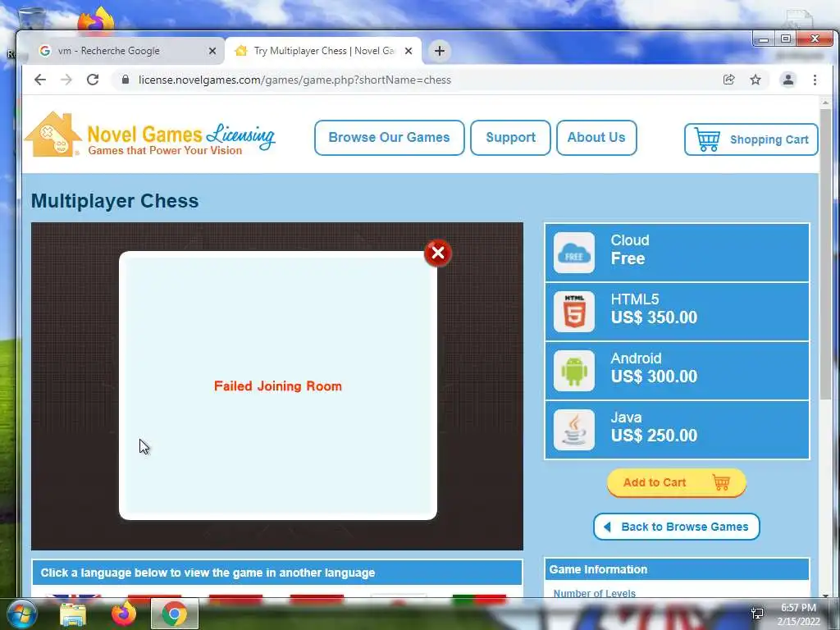The image size is (840, 630).
Task: Click the Multiplayer Chess heading
Action: coord(115,201)
